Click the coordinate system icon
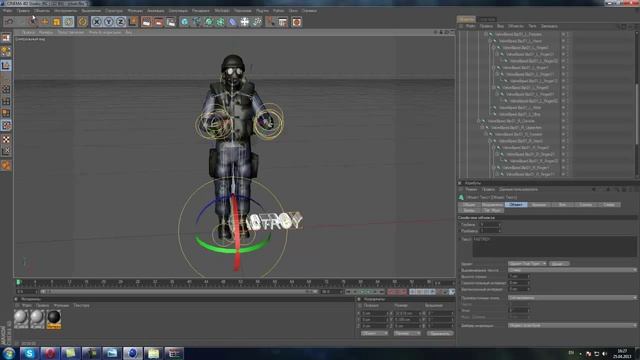The height and width of the screenshot is (360, 640). (133, 22)
